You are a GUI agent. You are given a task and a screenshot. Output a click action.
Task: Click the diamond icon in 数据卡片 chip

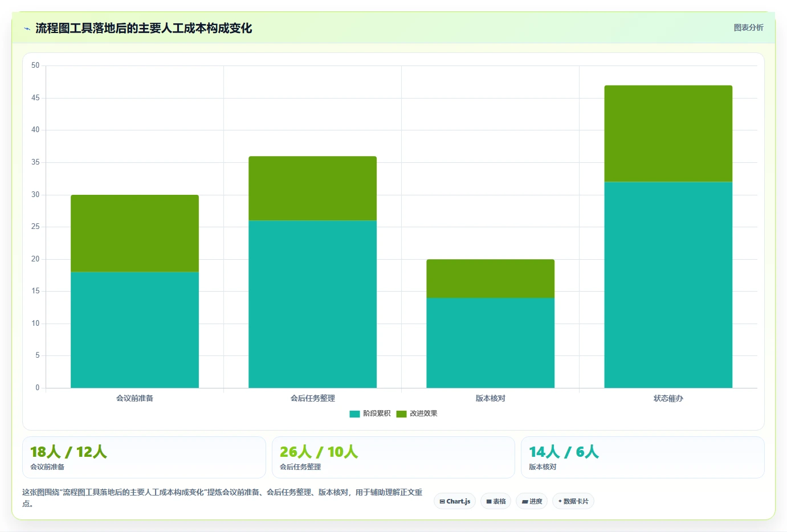point(560,501)
